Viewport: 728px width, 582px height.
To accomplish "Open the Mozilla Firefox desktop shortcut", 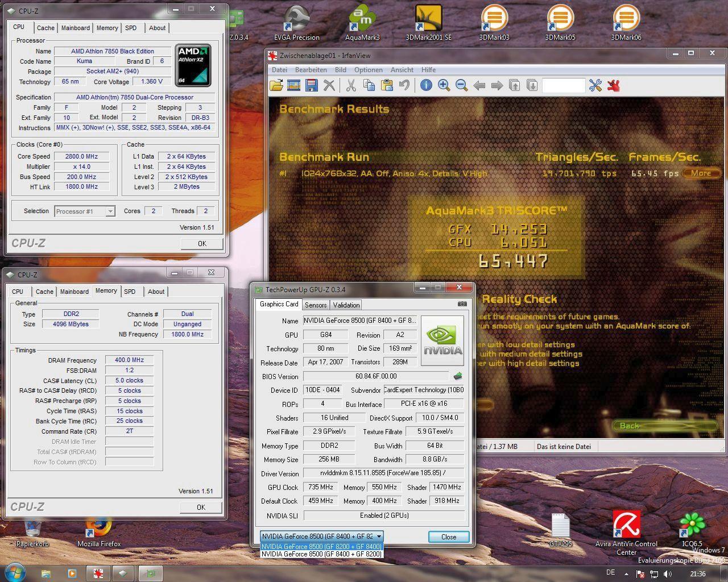I will click(x=99, y=533).
